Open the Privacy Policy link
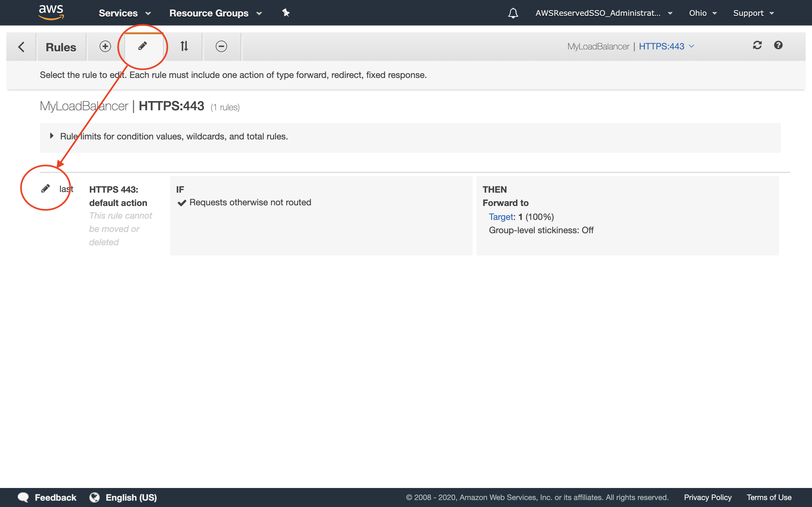 (707, 497)
